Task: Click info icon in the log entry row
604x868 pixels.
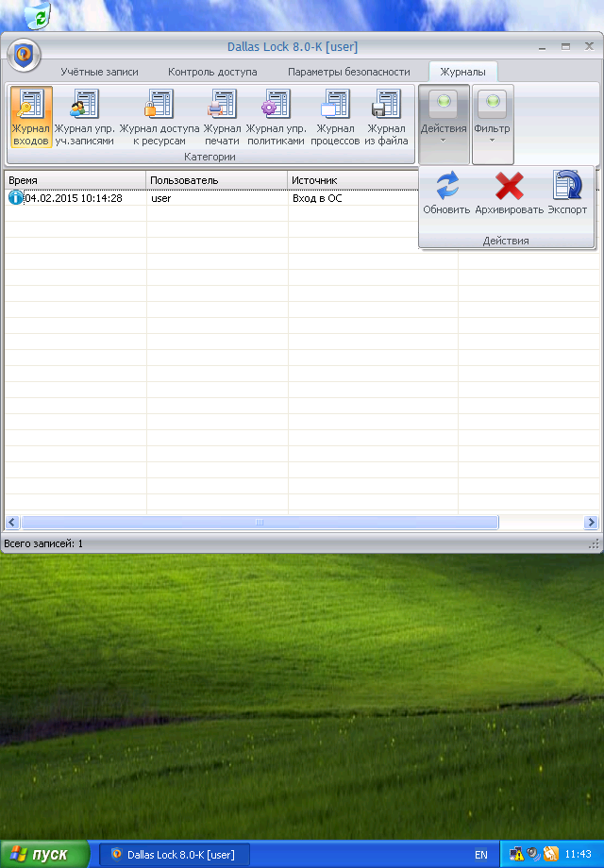Action: click(x=15, y=197)
